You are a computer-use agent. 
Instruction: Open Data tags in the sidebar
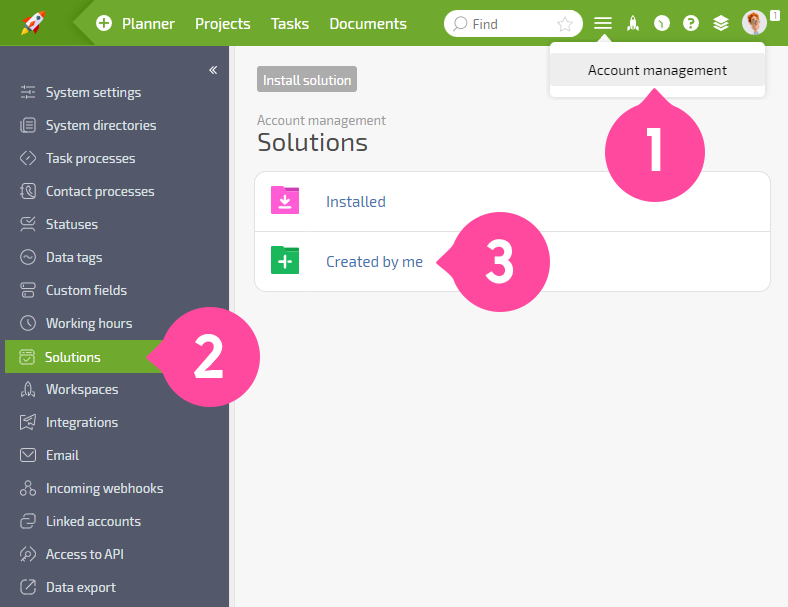pos(74,257)
